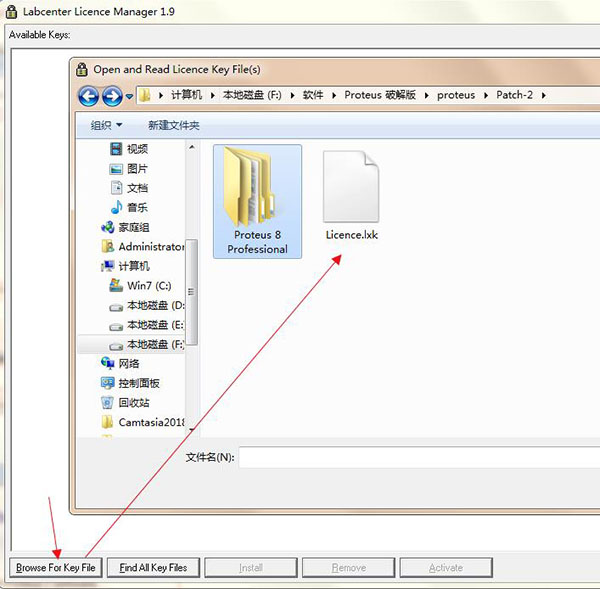Open the Win7 (C:) drive
The image size is (600, 589).
point(140,286)
